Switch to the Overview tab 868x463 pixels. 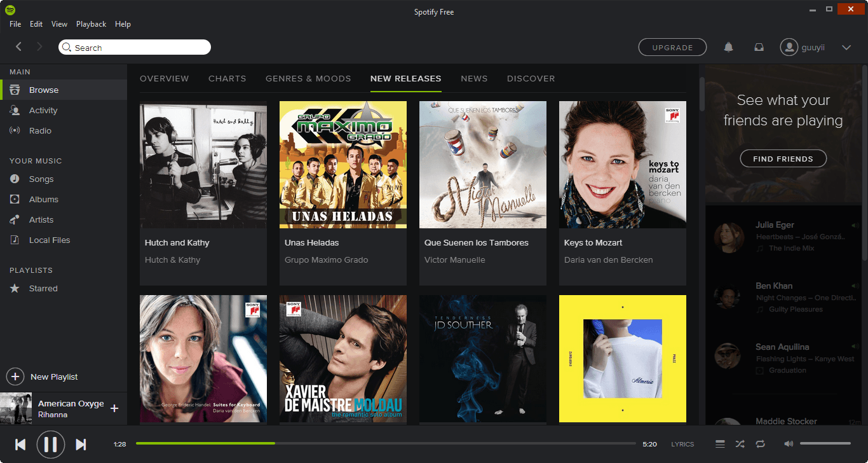[x=165, y=79]
